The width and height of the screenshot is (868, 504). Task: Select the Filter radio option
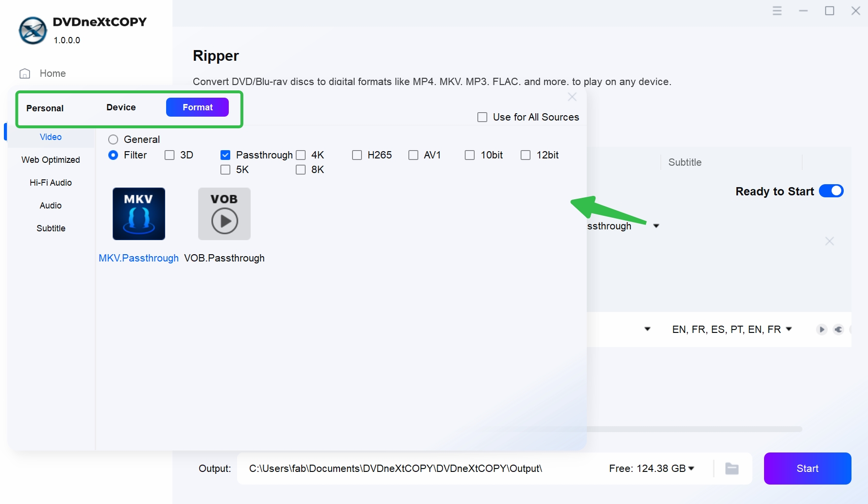click(113, 155)
